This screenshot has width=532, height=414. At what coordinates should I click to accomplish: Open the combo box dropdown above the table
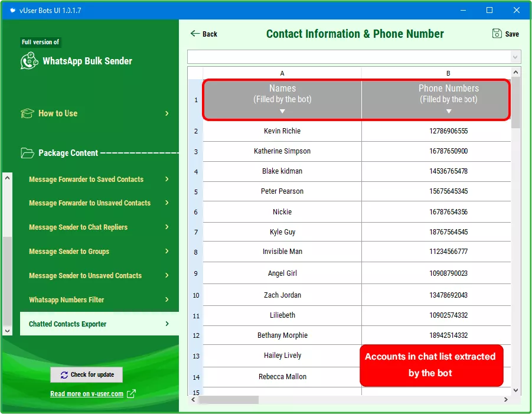pos(515,57)
